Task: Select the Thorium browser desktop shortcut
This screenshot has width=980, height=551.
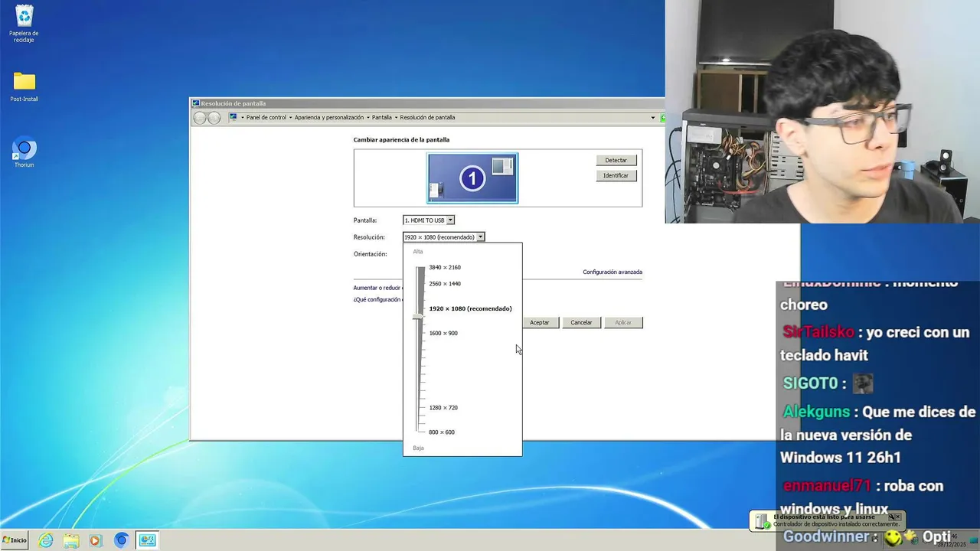Action: coord(24,152)
